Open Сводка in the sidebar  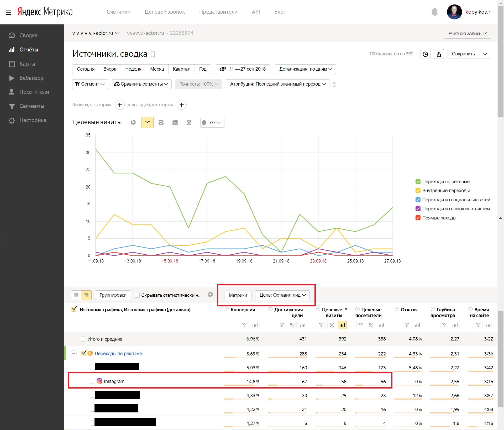tap(28, 35)
